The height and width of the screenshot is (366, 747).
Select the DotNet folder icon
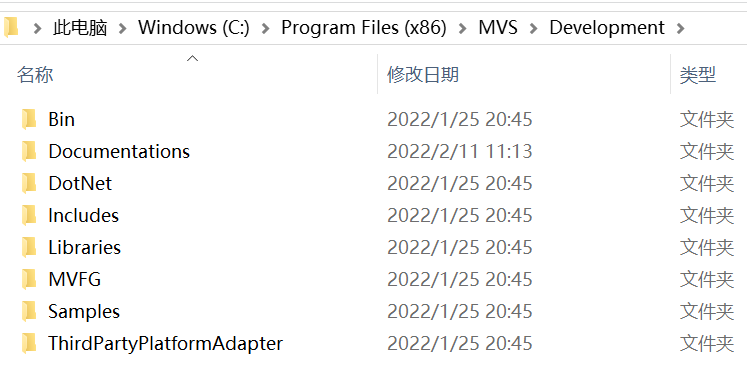(x=29, y=183)
